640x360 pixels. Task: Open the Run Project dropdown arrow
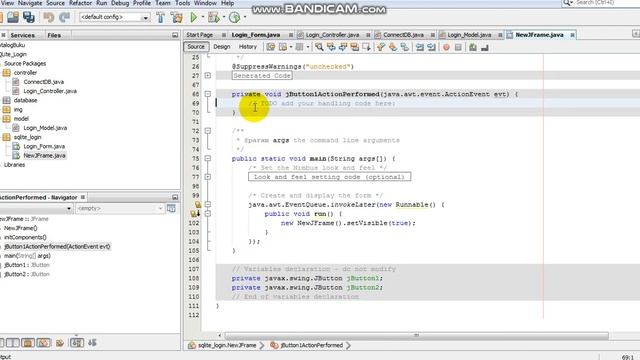(x=203, y=17)
